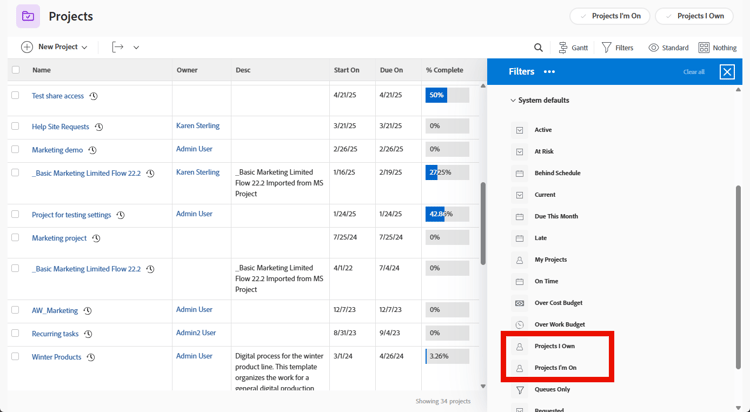Image resolution: width=750 pixels, height=412 pixels.
Task: Apply the Projects I'm On filter in the list
Action: (555, 367)
